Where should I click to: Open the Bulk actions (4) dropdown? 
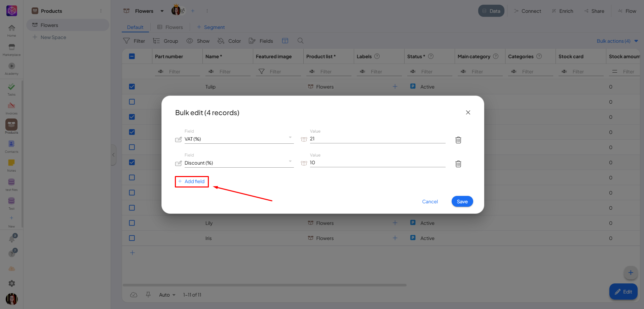pos(617,41)
